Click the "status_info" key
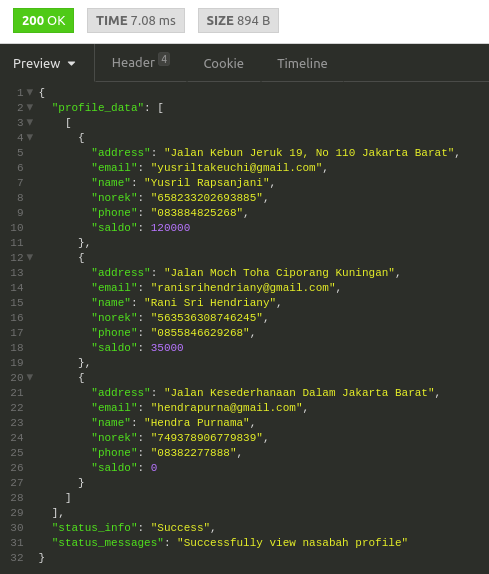489x574 pixels. (94, 528)
